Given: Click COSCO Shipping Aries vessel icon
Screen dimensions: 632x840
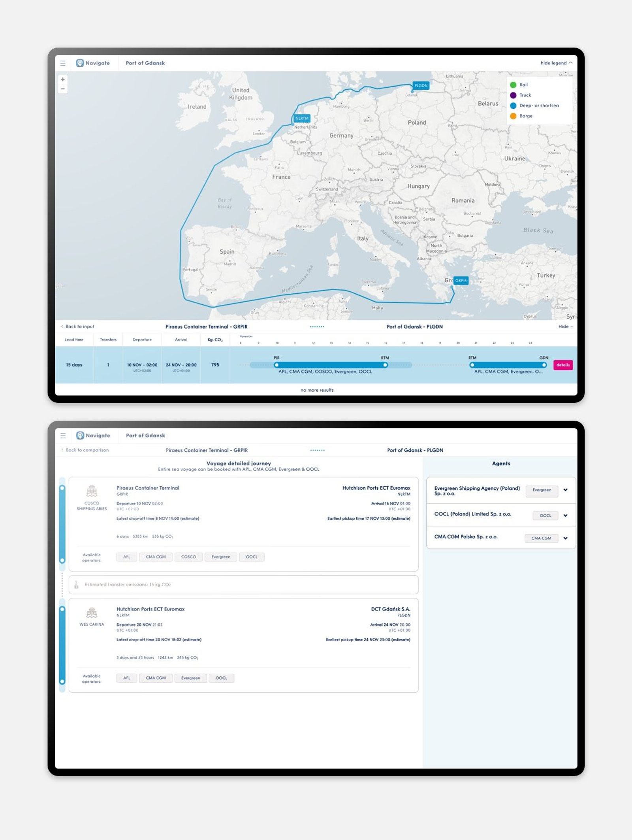Looking at the screenshot, I should 92,491.
